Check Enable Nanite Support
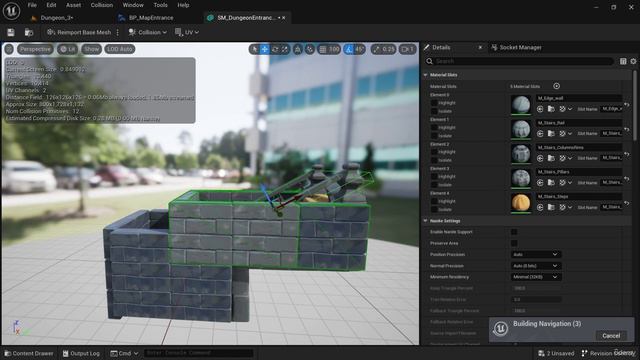The width and height of the screenshot is (640, 360). click(x=514, y=232)
